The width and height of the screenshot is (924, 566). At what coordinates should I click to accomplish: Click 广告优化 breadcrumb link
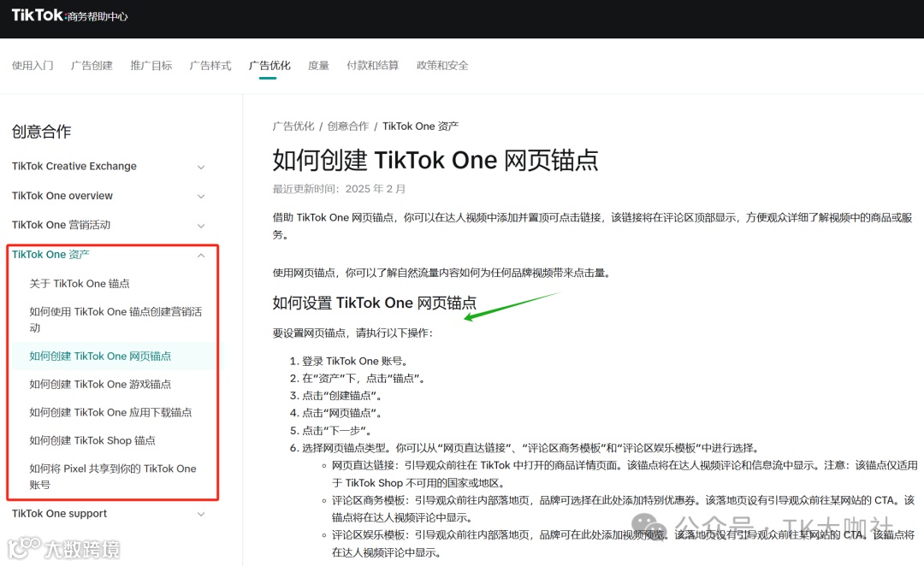pyautogui.click(x=293, y=126)
